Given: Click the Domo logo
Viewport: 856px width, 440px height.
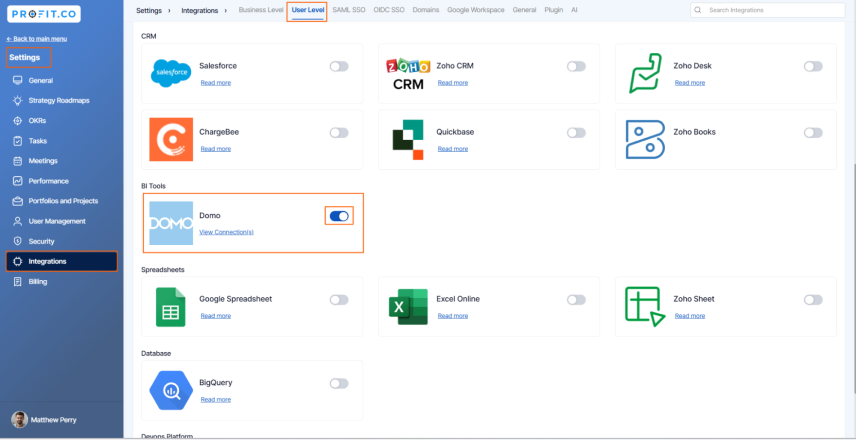Looking at the screenshot, I should point(171,223).
